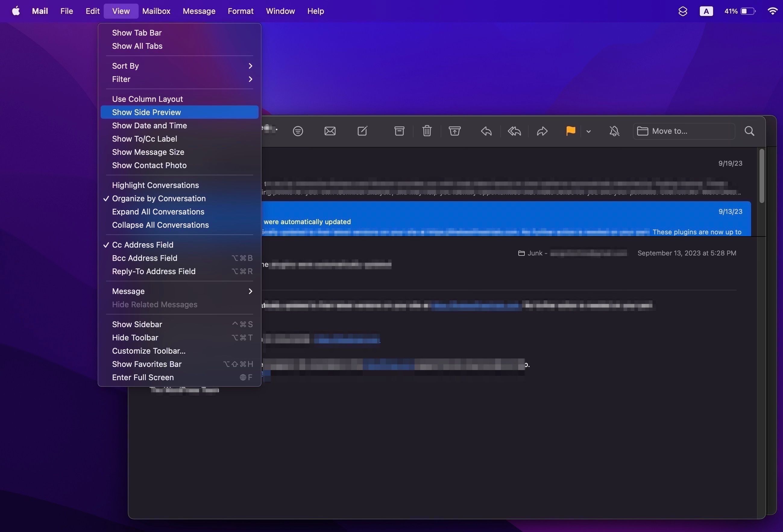Click the archive icon in the toolbar
The width and height of the screenshot is (783, 532).
tap(399, 131)
